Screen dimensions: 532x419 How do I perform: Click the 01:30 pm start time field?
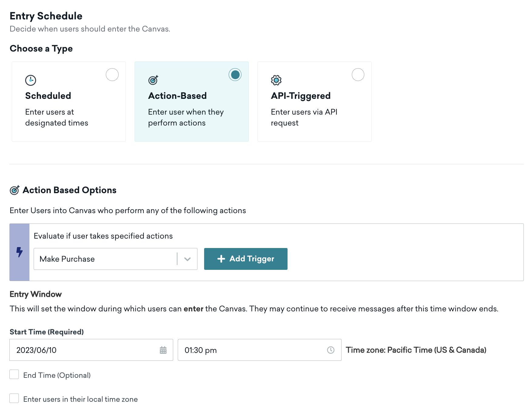(x=252, y=350)
